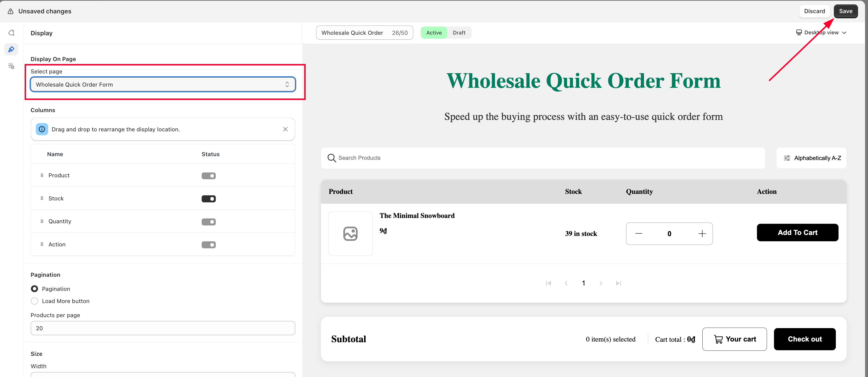Viewport: 868px width, 377px height.
Task: Click the plus icon to increase quantity
Action: (x=702, y=233)
